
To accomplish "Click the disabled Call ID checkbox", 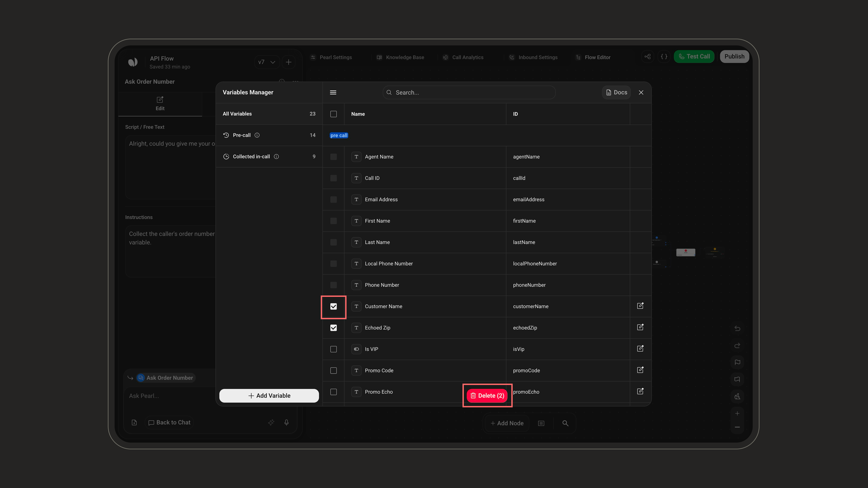I will click(x=334, y=178).
